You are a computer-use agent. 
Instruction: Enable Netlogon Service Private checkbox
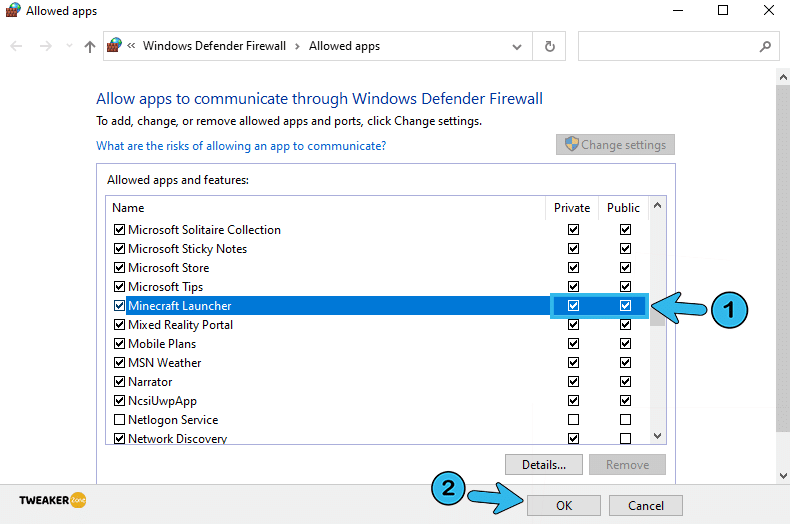(573, 420)
